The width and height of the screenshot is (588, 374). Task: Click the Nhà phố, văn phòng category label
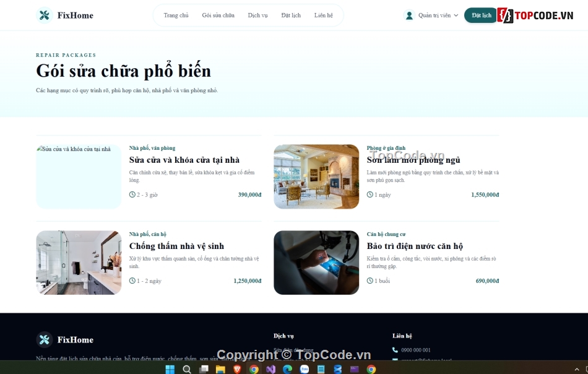[152, 148]
